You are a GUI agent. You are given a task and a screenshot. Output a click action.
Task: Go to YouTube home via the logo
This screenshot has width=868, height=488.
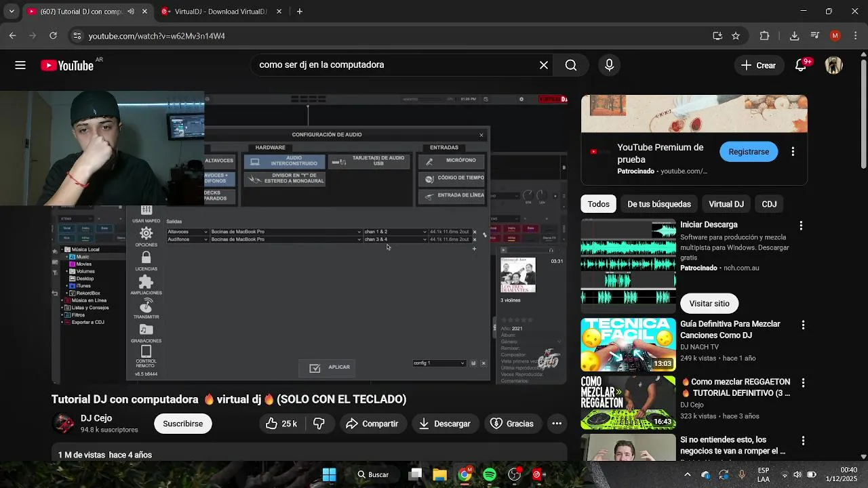click(66, 65)
